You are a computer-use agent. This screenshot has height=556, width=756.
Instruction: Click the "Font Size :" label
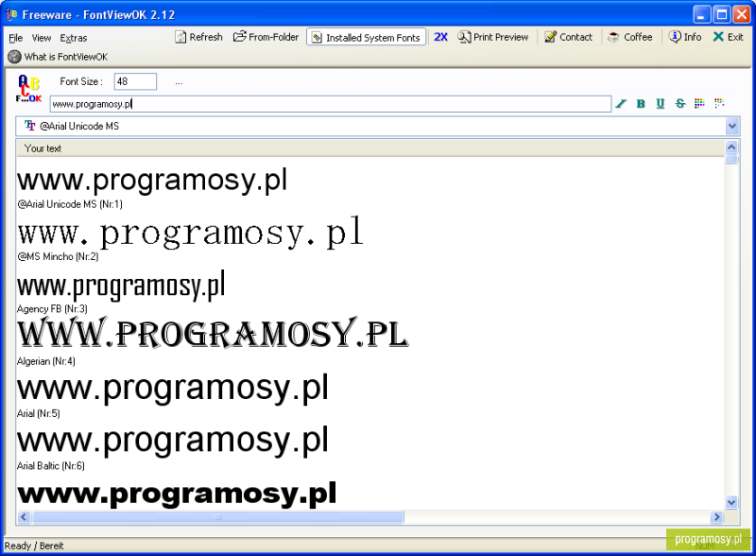point(81,81)
